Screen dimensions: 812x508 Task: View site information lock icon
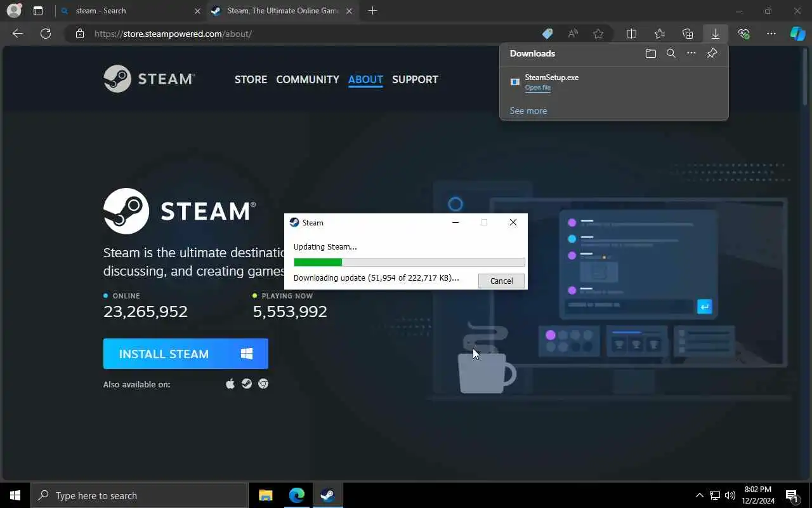click(x=79, y=34)
